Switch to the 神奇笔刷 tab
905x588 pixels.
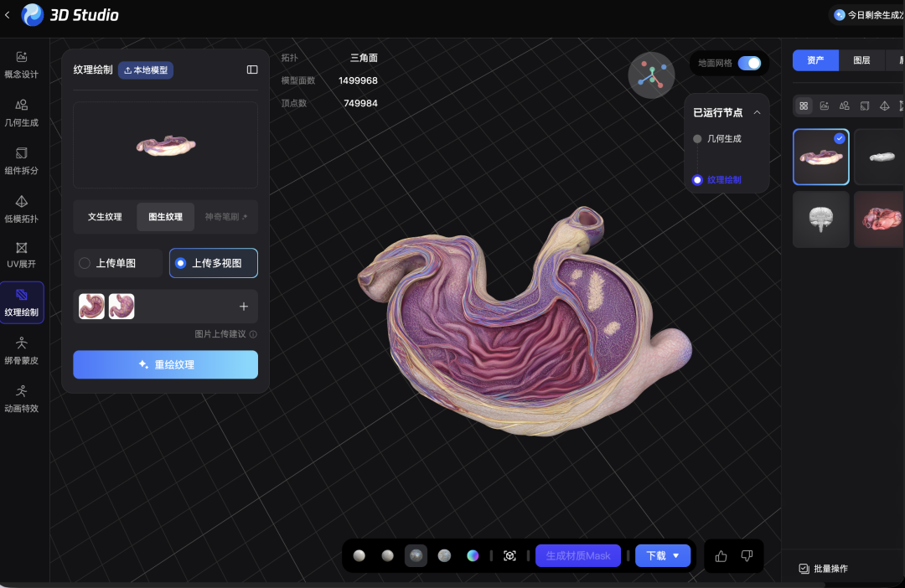[225, 217]
